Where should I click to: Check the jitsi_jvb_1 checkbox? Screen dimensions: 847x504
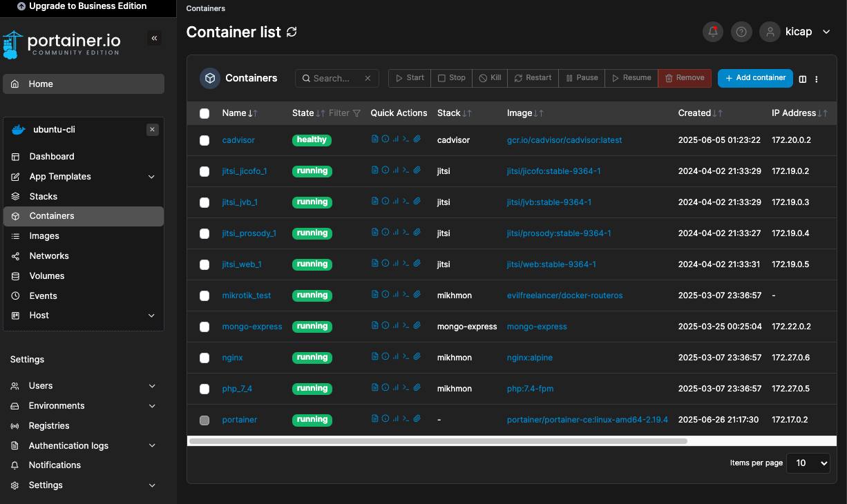[x=204, y=202]
